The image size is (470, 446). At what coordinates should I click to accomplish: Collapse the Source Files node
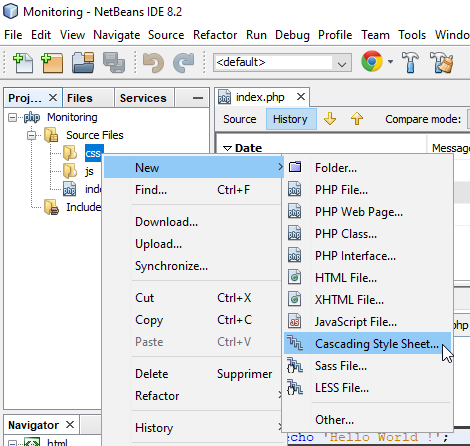[x=32, y=135]
